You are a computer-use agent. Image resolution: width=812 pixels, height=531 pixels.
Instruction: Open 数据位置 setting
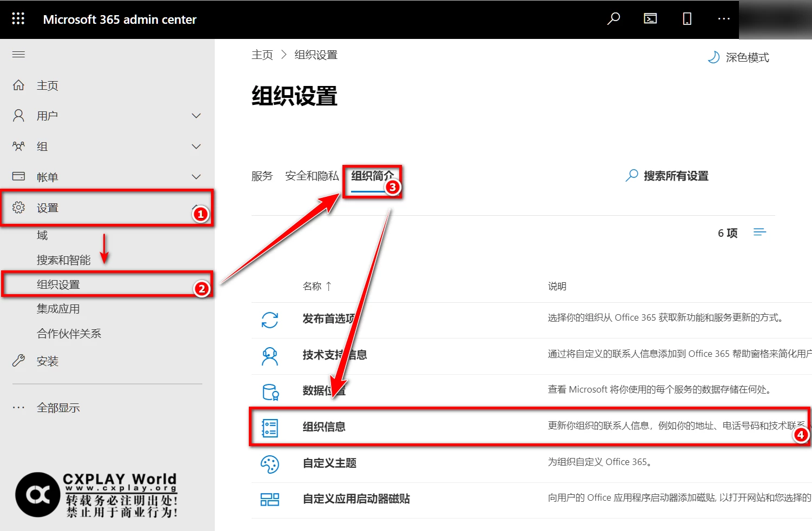coord(324,390)
